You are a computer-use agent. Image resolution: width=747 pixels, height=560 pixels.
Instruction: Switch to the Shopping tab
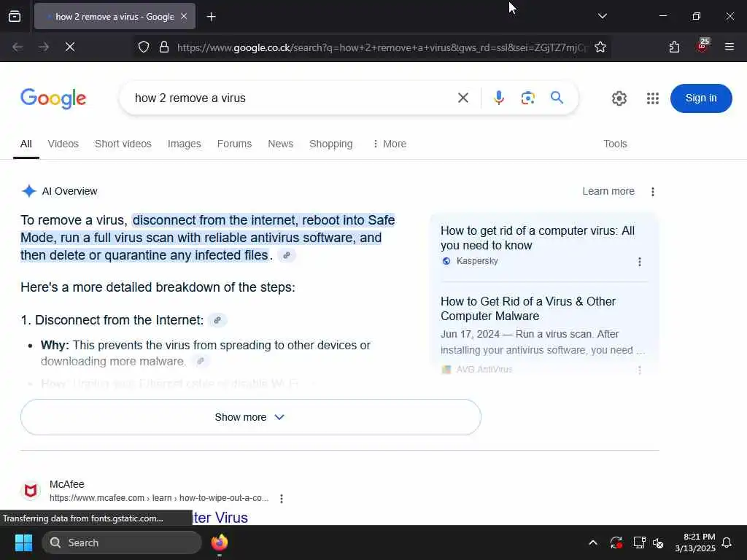pos(331,144)
